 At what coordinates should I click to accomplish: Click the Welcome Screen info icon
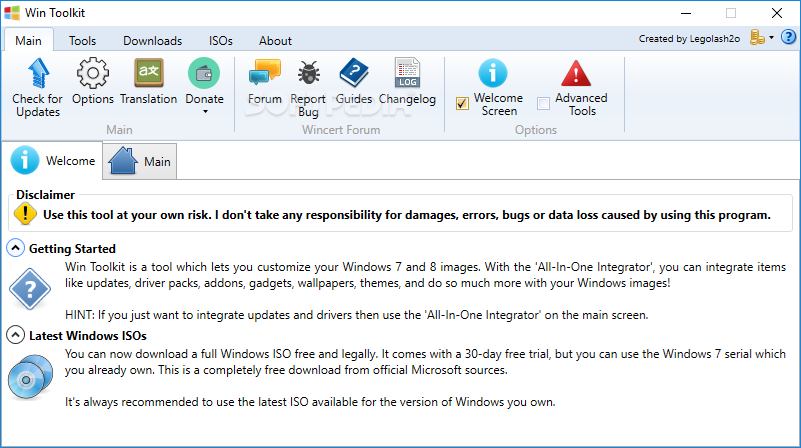point(492,73)
